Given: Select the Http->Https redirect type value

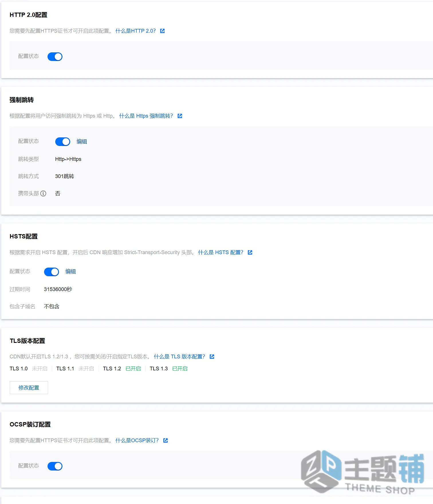Looking at the screenshot, I should tap(68, 159).
